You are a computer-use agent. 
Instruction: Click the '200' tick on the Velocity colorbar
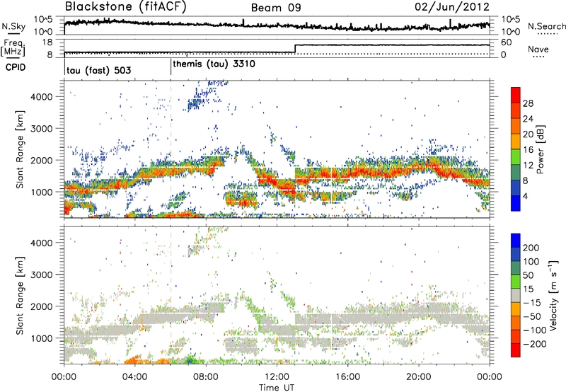531,248
